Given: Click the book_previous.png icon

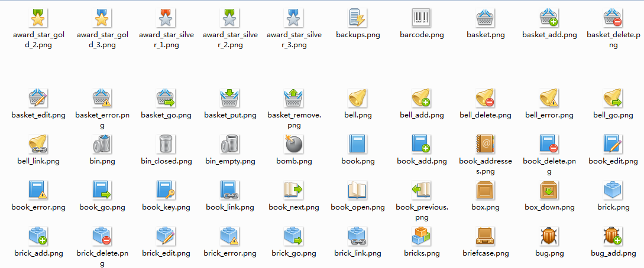Looking at the screenshot, I should [x=422, y=189].
